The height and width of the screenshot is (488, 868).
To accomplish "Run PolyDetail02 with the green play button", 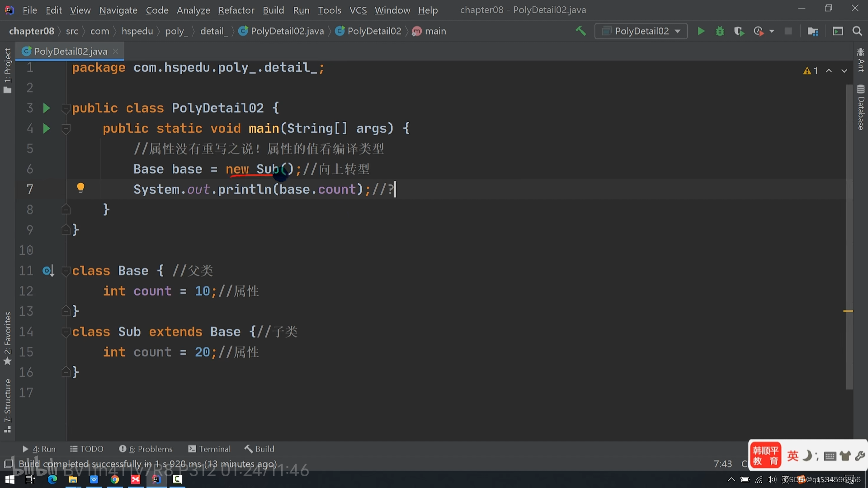I will coord(701,31).
